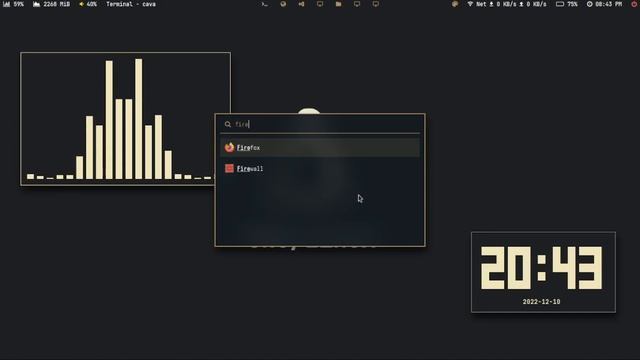Click the clock icon in top bar

click(589, 4)
